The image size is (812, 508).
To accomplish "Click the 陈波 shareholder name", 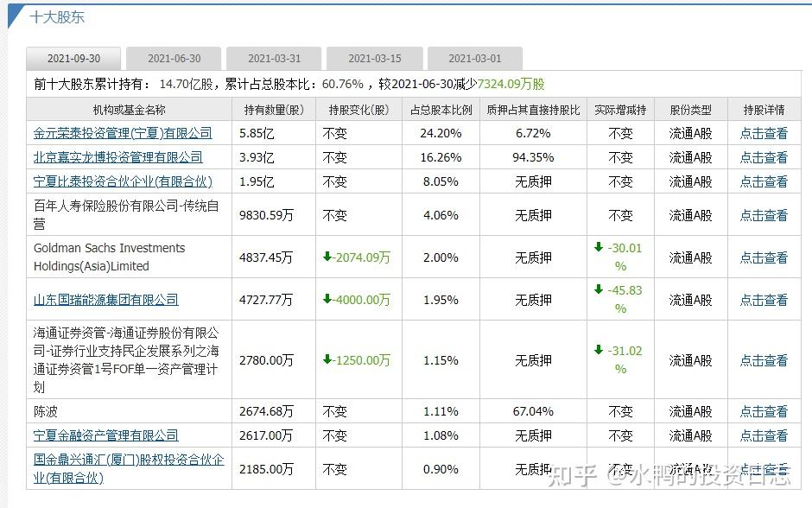I will click(46, 411).
